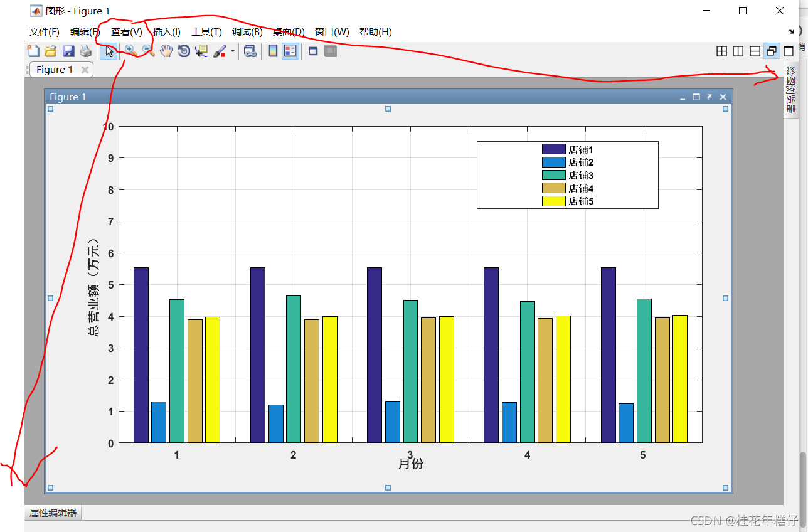Select the 店铺1 legend label text
The height and width of the screenshot is (532, 808).
coord(581,150)
